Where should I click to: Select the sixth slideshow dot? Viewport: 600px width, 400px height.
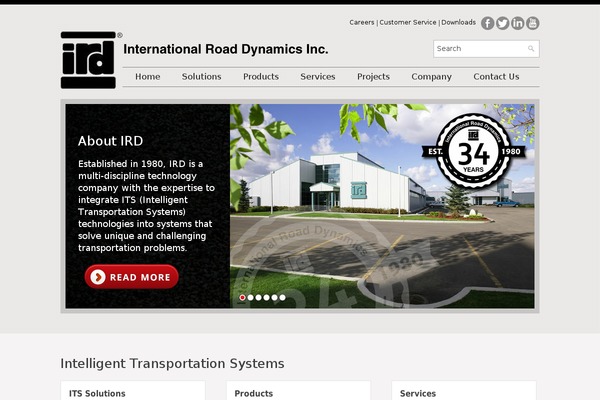click(282, 297)
